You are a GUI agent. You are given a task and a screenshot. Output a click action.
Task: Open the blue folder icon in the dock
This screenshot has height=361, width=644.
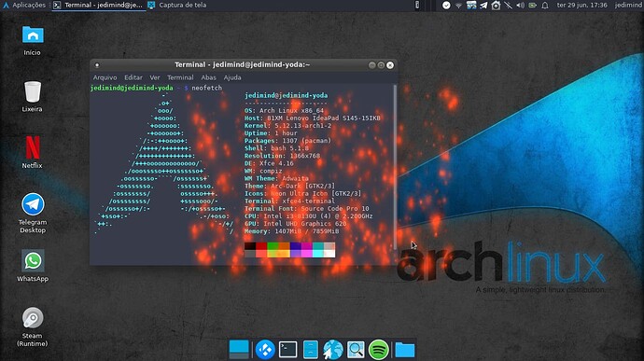tap(404, 350)
